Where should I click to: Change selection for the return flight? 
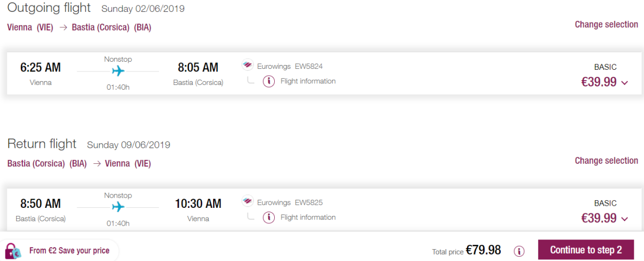(x=606, y=161)
